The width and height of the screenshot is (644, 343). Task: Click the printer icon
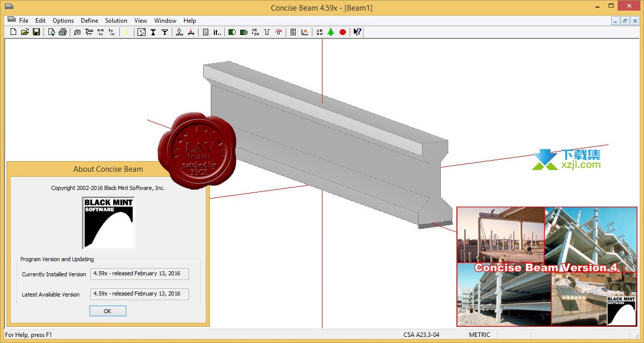tap(63, 32)
